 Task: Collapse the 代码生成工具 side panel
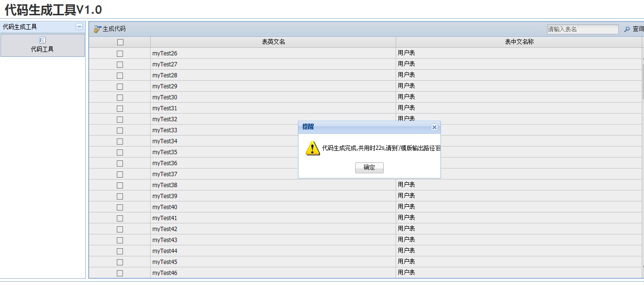[80, 27]
